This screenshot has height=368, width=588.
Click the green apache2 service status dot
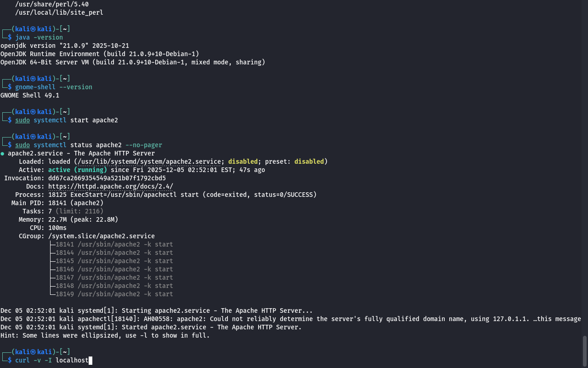[3, 153]
